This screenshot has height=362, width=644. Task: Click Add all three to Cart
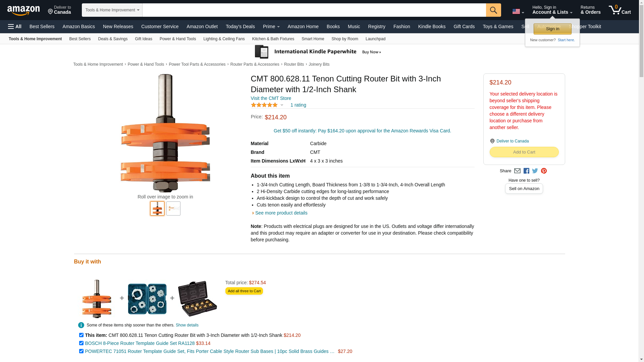(244, 291)
